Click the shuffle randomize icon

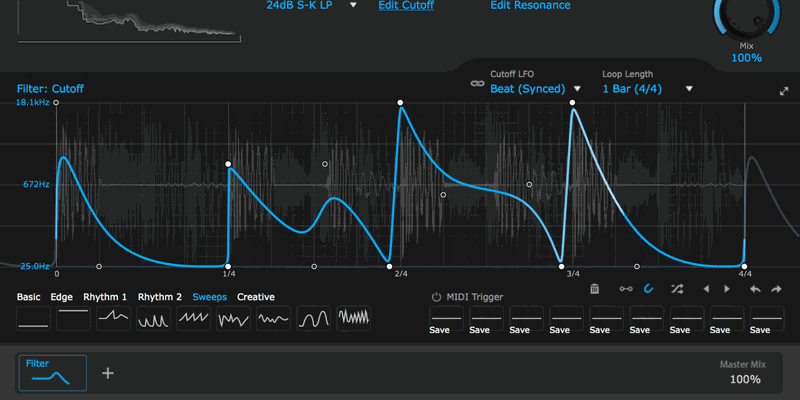(x=677, y=289)
